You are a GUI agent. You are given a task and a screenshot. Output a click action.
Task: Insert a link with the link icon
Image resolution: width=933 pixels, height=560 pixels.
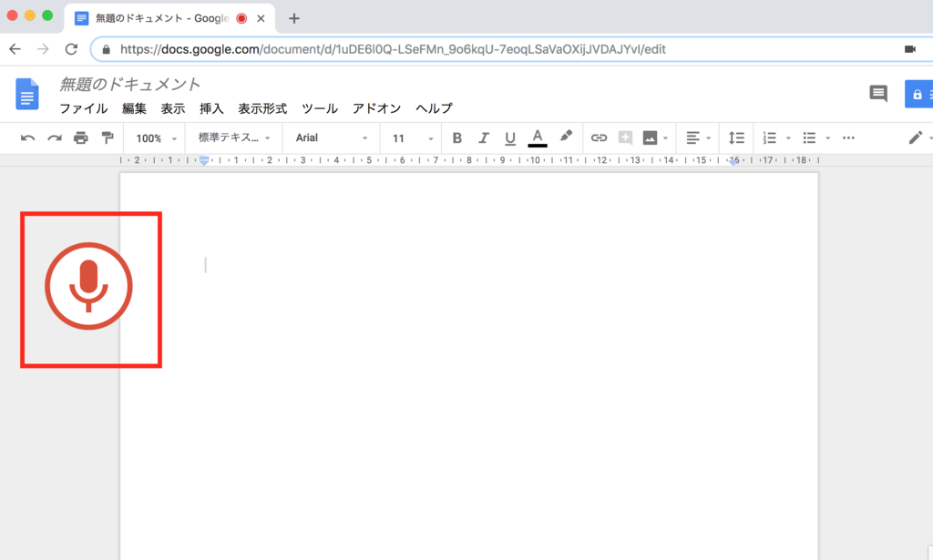coord(598,137)
